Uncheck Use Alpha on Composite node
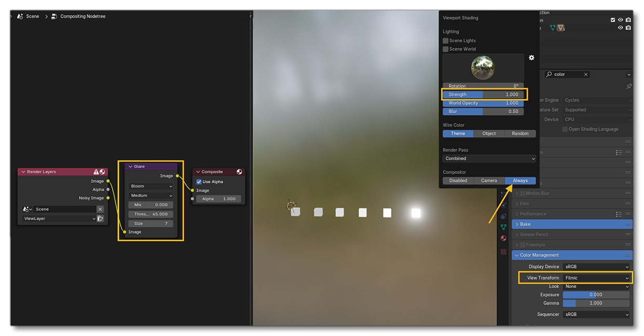Viewport: 644px width, 336px height. pyautogui.click(x=198, y=182)
